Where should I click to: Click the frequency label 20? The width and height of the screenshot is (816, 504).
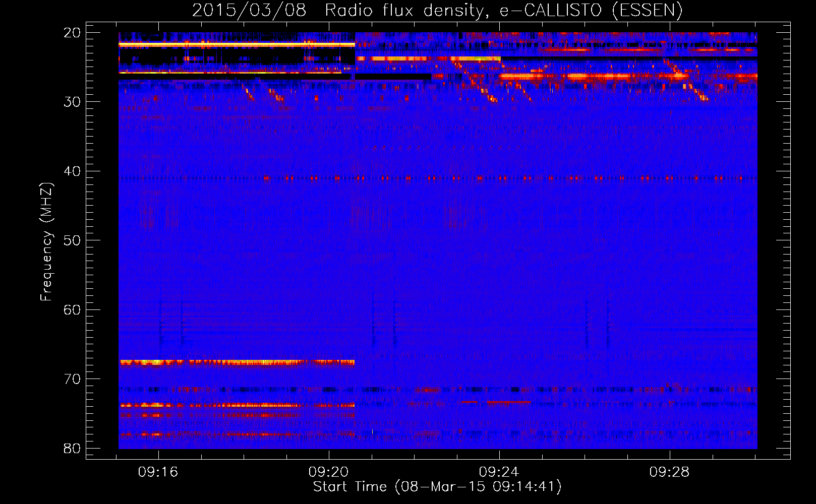72,33
